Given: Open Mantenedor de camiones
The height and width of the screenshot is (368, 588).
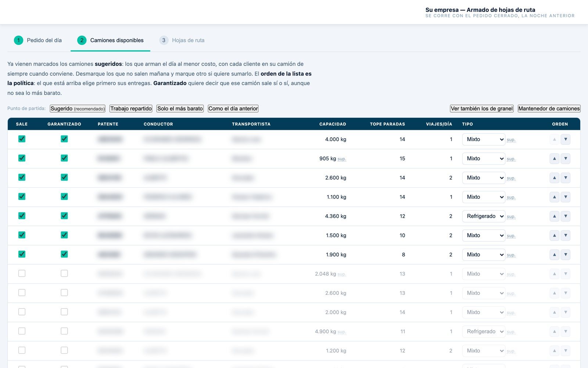Looking at the screenshot, I should coord(549,109).
